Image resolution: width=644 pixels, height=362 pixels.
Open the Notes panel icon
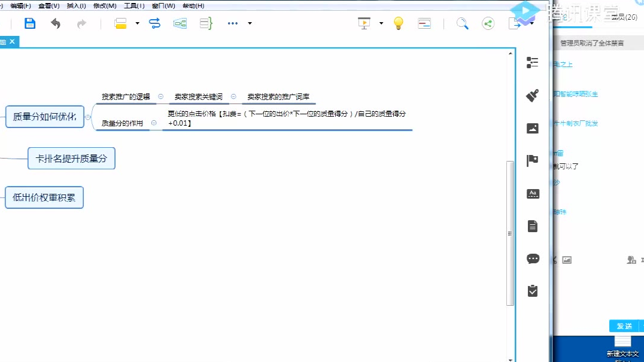point(532,226)
